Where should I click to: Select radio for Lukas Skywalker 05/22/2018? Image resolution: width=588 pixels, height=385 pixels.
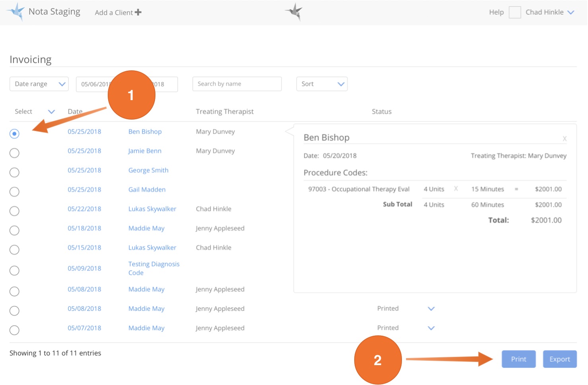point(14,211)
